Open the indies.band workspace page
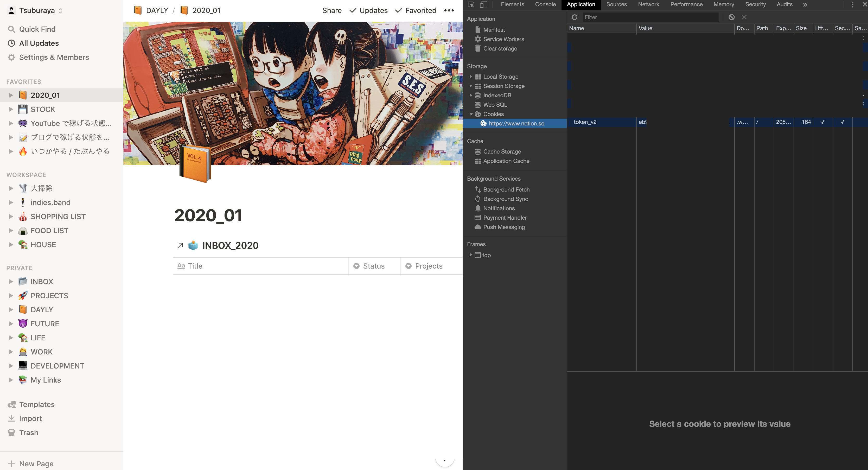 tap(50, 202)
